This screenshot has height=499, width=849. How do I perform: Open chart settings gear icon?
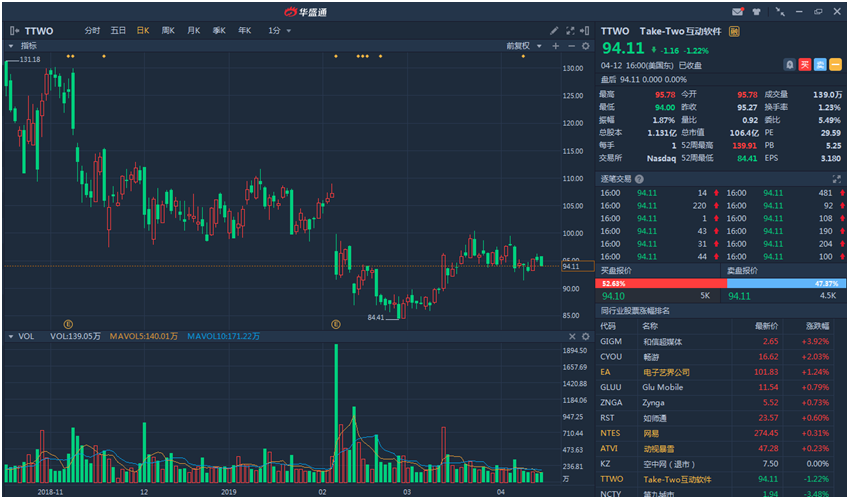coord(586,46)
